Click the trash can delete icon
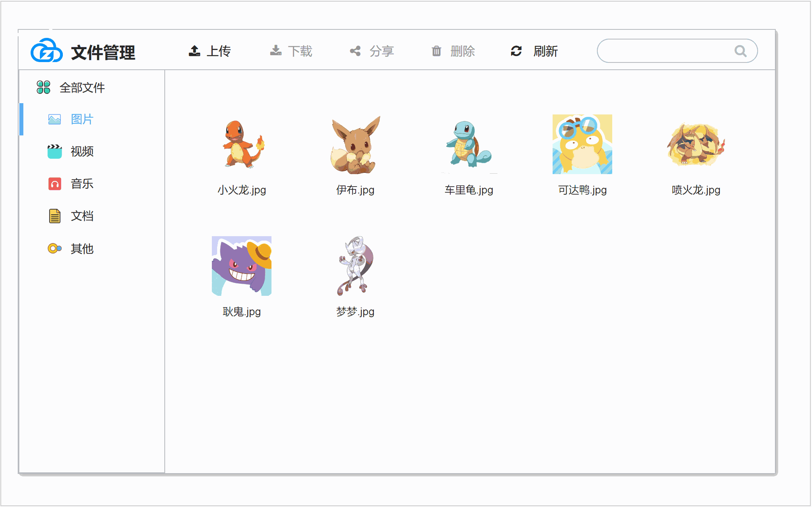Viewport: 812px width, 507px height. point(437,51)
